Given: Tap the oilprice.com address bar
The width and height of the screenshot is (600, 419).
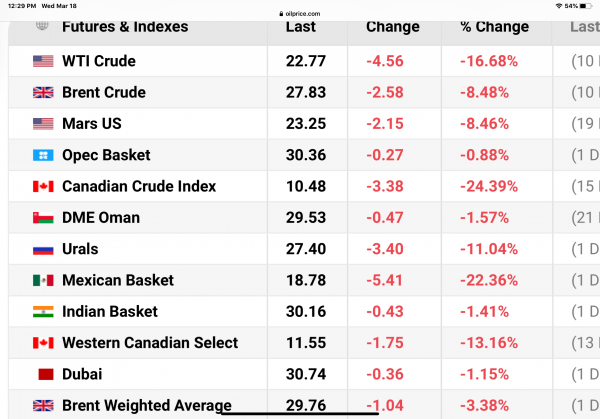Looking at the screenshot, I should point(300,6).
